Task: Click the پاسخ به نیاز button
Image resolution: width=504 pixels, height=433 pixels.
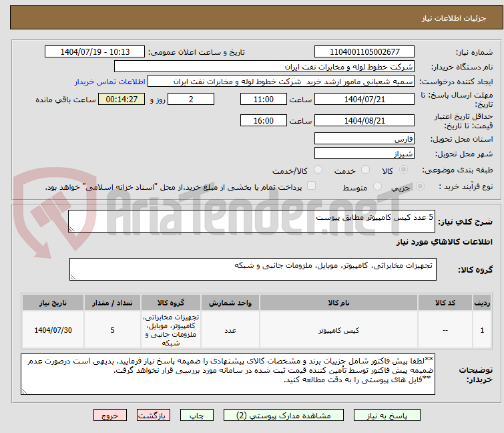Action: click(387, 416)
